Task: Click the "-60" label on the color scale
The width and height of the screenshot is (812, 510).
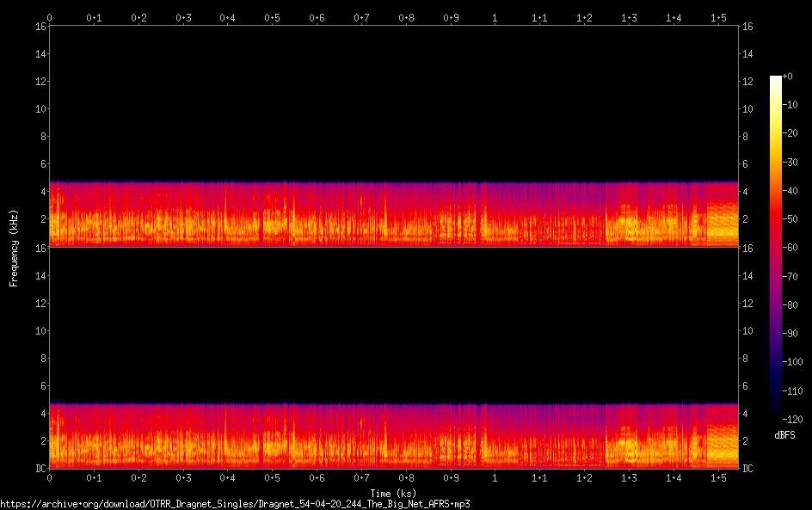Action: pyautogui.click(x=790, y=245)
